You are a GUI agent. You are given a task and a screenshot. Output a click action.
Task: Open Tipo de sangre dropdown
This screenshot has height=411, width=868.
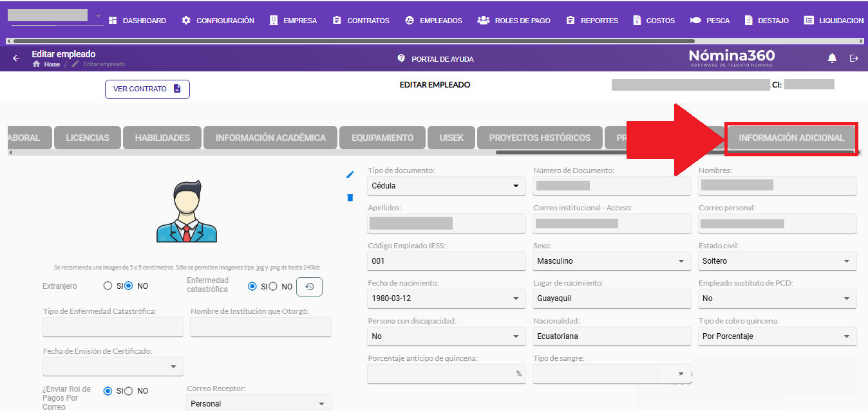point(612,374)
